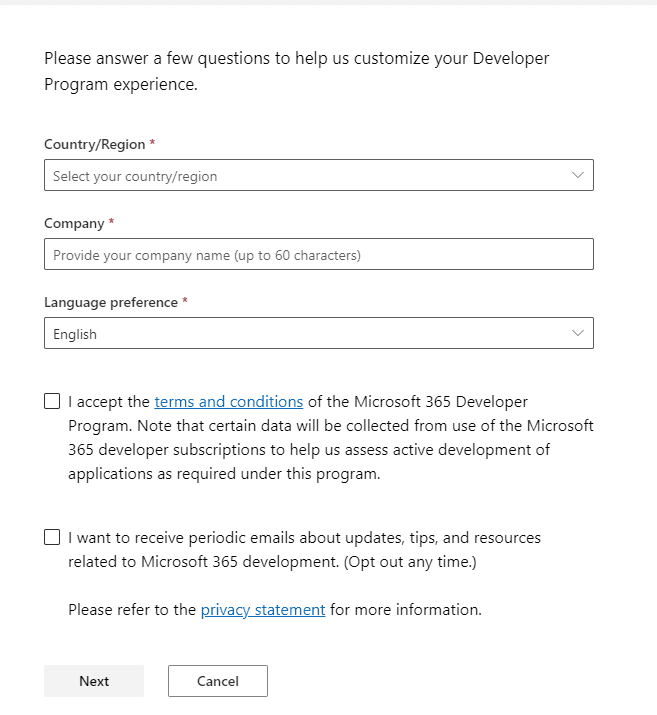
Task: Click the Microsoft 365 Developer Program terms paragraph
Action: tap(331, 438)
